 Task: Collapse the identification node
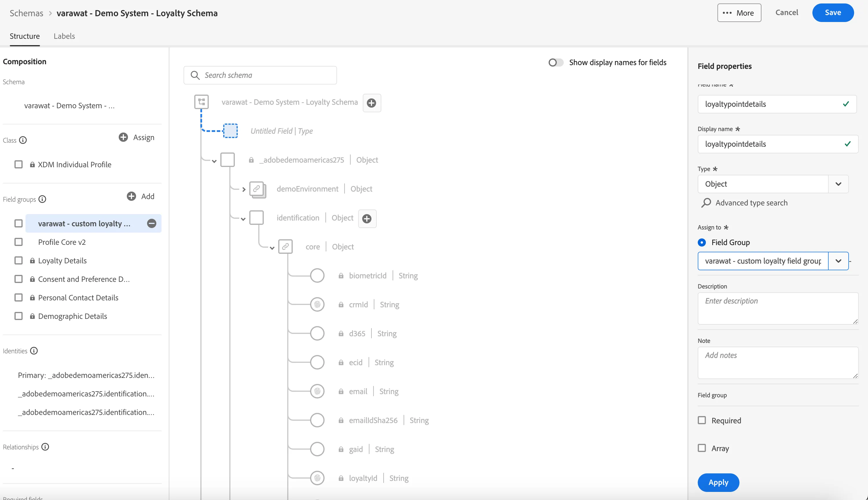click(x=243, y=219)
